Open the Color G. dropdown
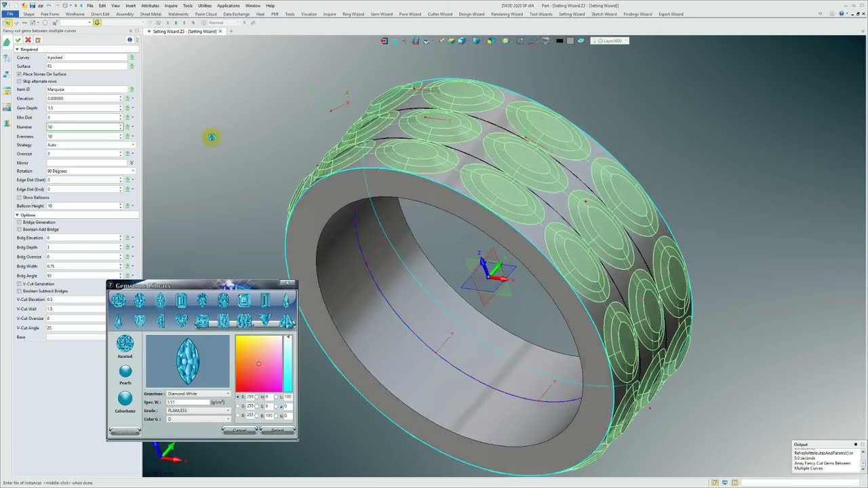The height and width of the screenshot is (488, 868). coord(198,419)
